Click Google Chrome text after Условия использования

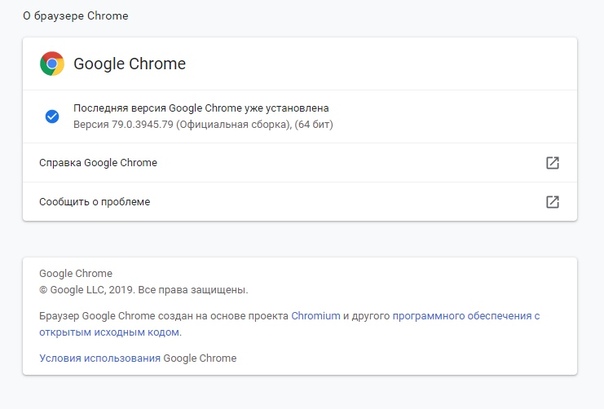pos(200,359)
